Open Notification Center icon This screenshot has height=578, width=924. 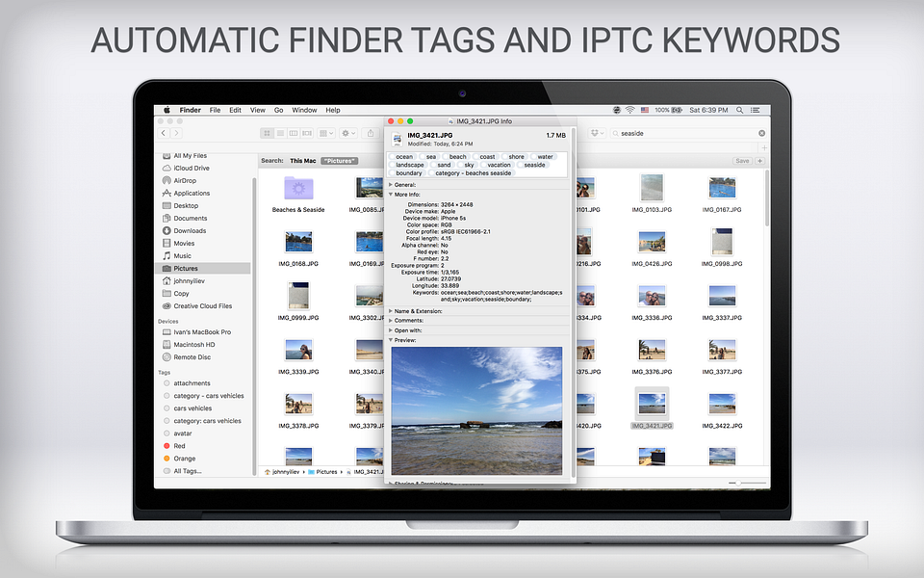click(756, 110)
